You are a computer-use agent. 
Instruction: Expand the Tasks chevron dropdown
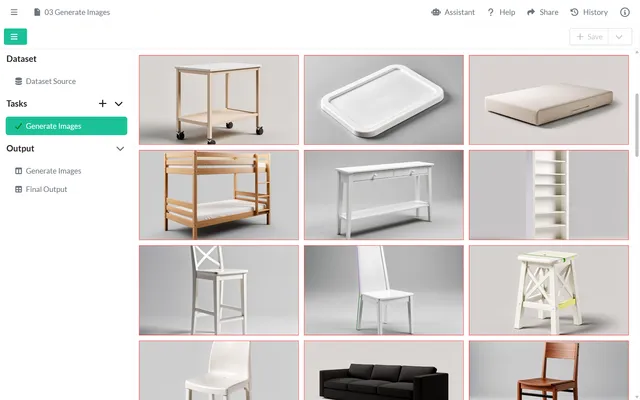point(119,104)
